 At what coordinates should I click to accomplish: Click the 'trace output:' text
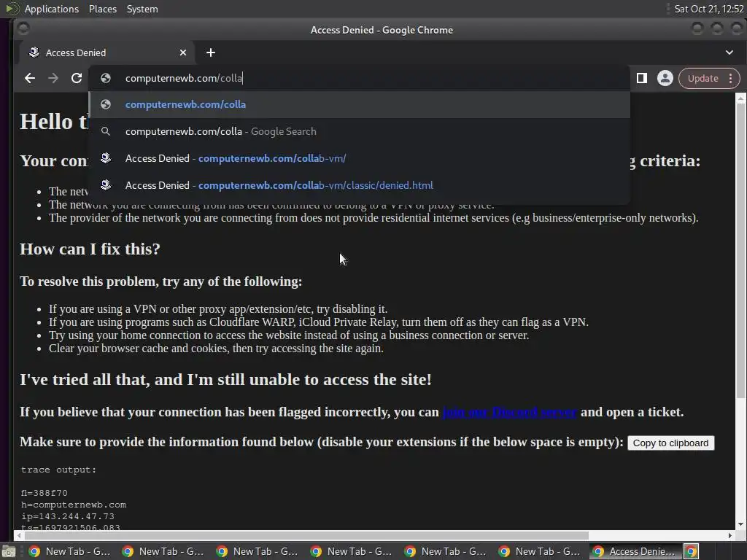58,470
